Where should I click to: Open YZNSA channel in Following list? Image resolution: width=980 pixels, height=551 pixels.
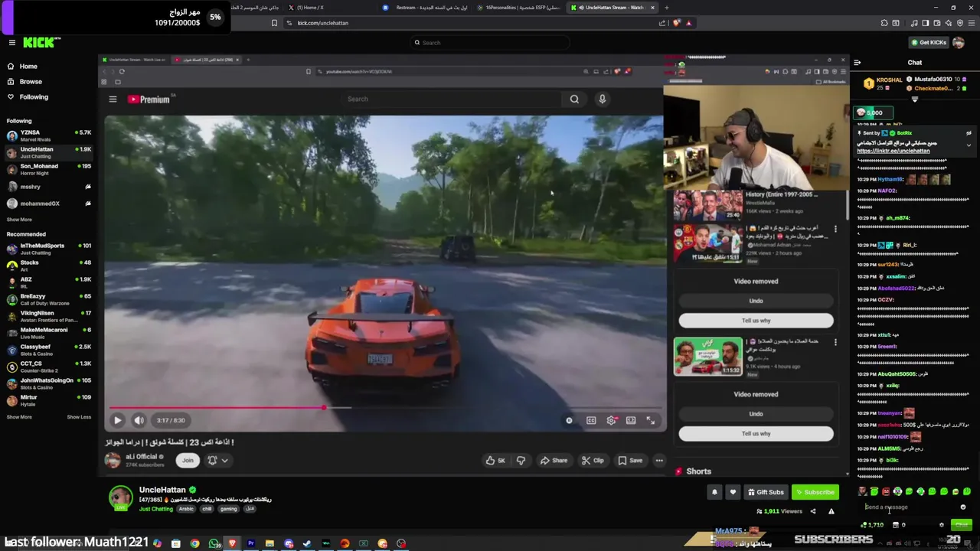pyautogui.click(x=47, y=135)
